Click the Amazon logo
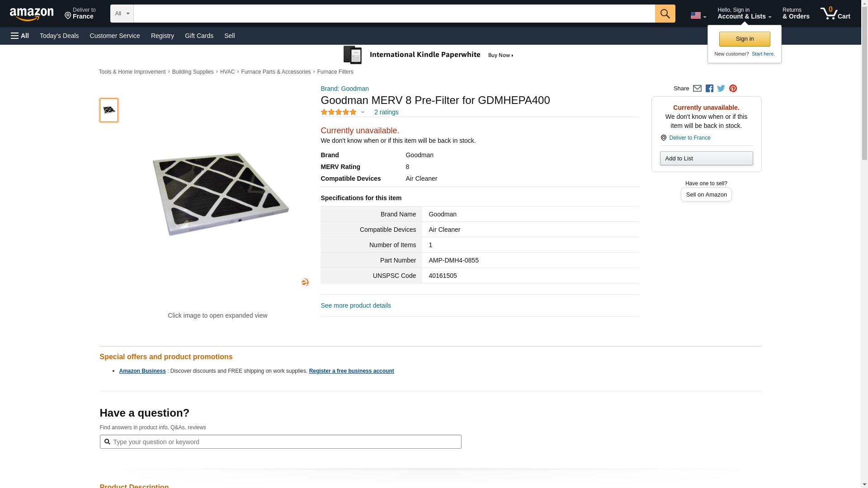 (32, 14)
